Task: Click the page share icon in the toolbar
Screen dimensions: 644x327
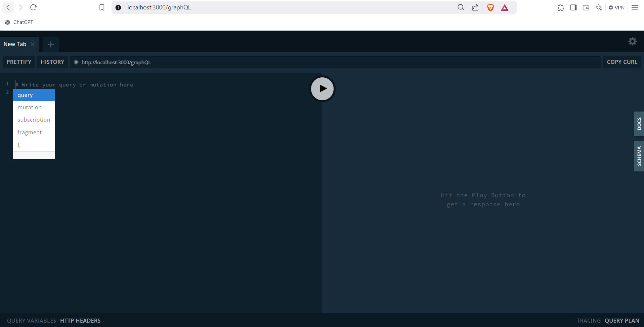Action: point(475,7)
